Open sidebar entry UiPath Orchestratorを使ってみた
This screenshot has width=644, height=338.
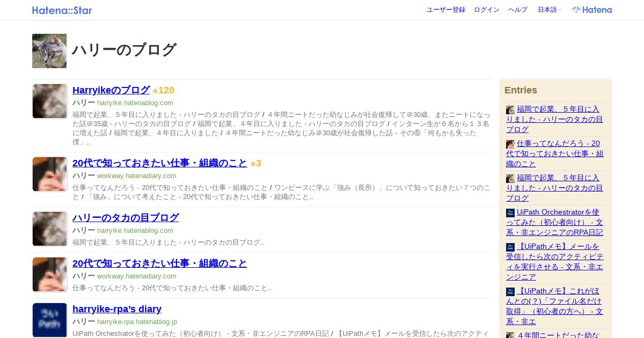[x=554, y=222]
